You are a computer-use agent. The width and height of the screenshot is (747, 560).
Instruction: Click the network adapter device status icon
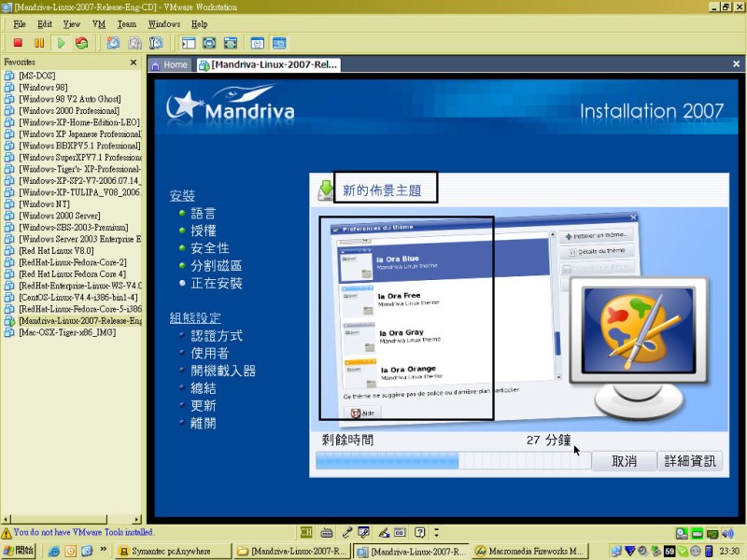pos(712,533)
